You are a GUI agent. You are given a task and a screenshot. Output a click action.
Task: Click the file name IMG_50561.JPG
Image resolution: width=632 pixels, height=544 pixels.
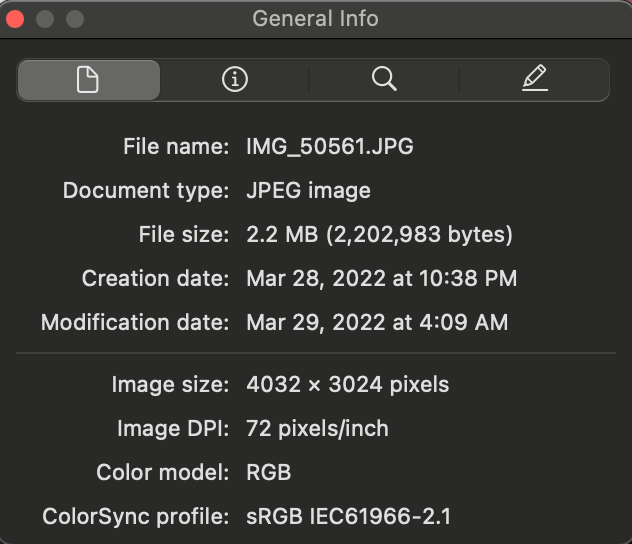330,147
